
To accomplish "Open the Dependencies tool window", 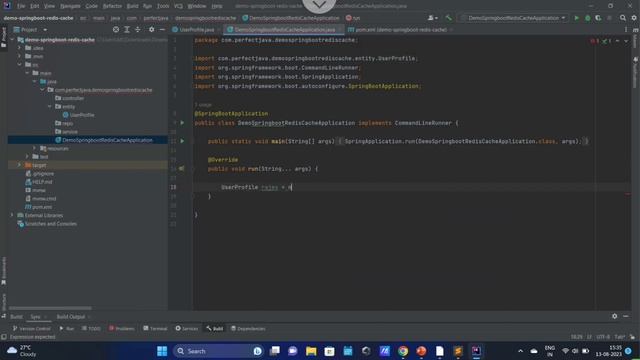I will point(248,329).
